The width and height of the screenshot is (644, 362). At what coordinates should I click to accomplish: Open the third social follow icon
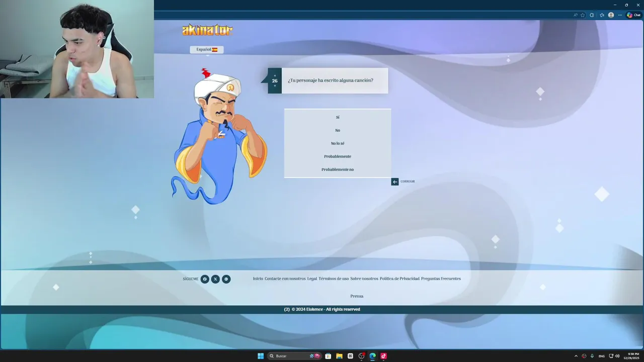(x=226, y=279)
